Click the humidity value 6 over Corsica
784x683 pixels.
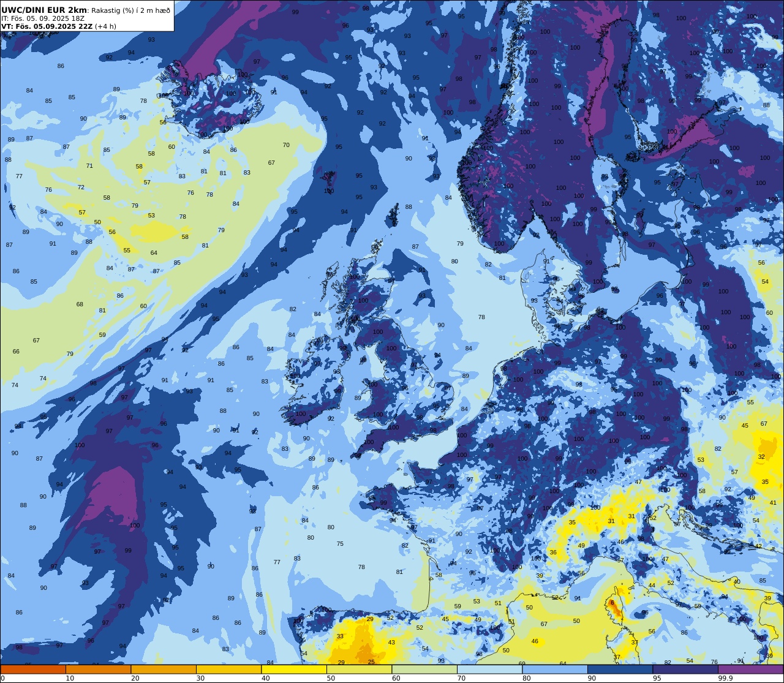pos(611,603)
